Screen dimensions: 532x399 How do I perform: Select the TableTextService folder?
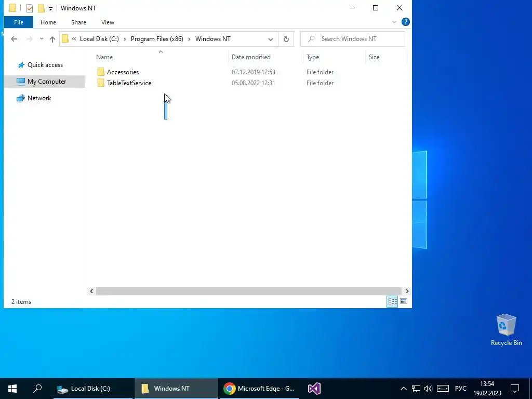click(x=129, y=83)
